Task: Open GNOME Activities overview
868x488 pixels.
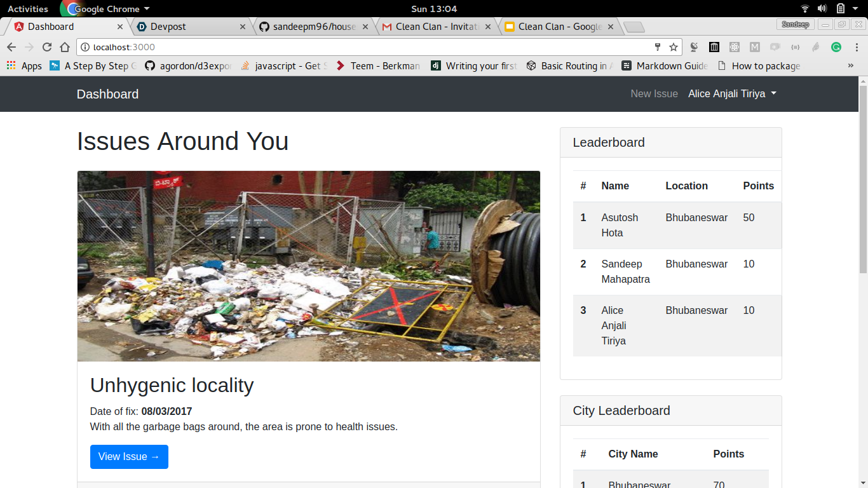Action: pyautogui.click(x=27, y=8)
